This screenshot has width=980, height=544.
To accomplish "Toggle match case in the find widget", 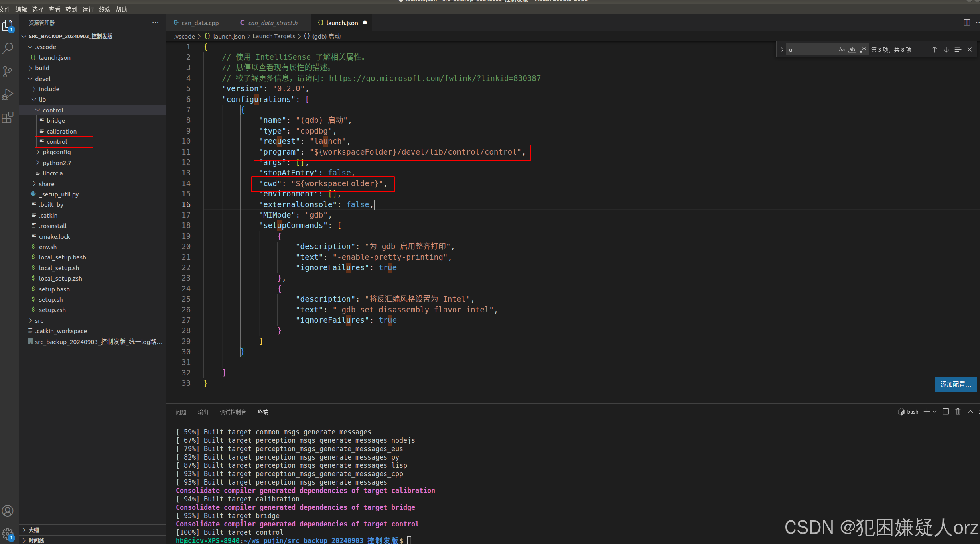I will 842,49.
